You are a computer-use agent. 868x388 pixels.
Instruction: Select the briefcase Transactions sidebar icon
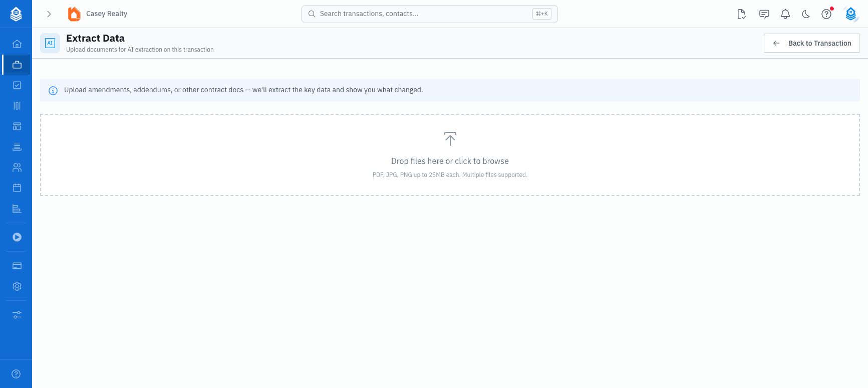17,65
